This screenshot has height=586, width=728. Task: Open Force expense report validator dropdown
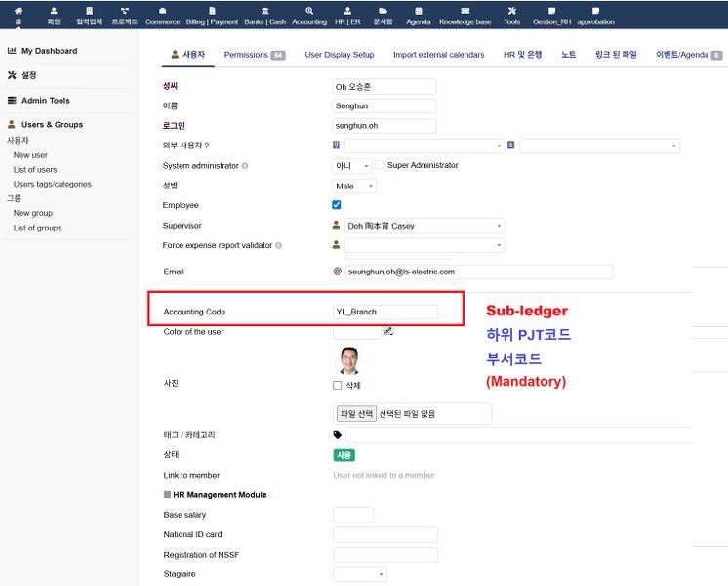(425, 245)
